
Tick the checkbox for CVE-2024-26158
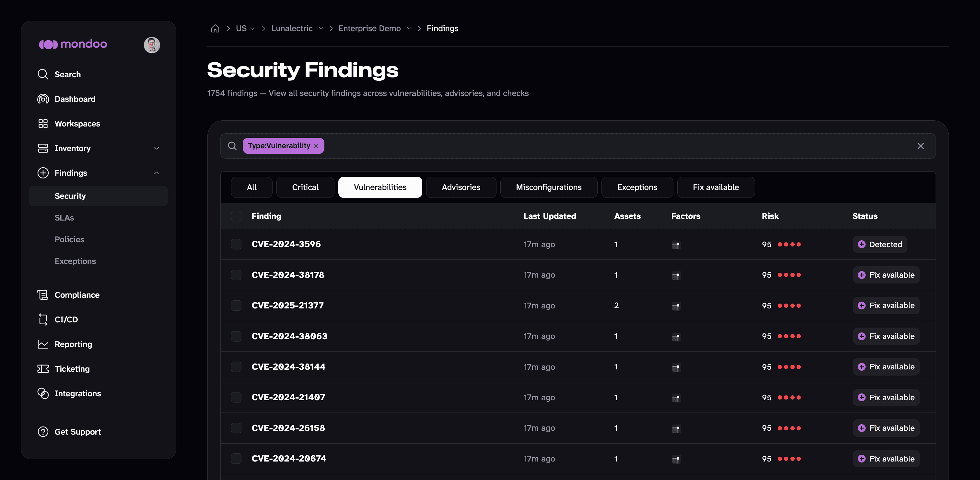tap(236, 428)
